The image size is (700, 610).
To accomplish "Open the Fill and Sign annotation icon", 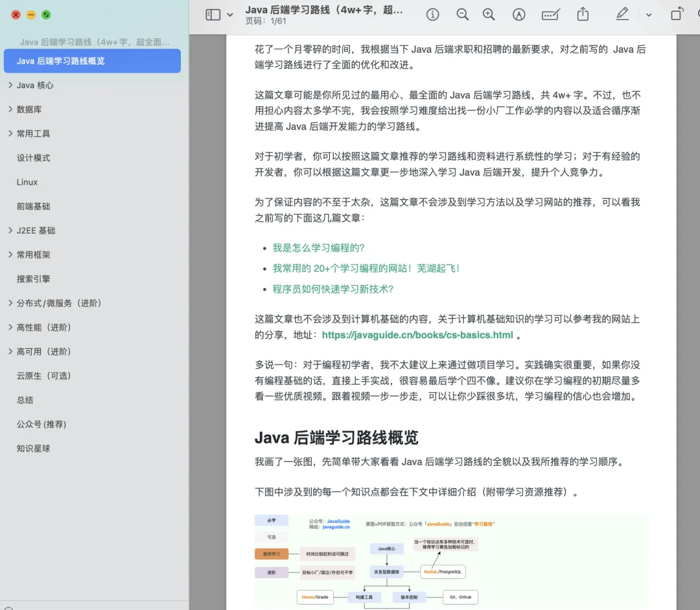I will (550, 14).
